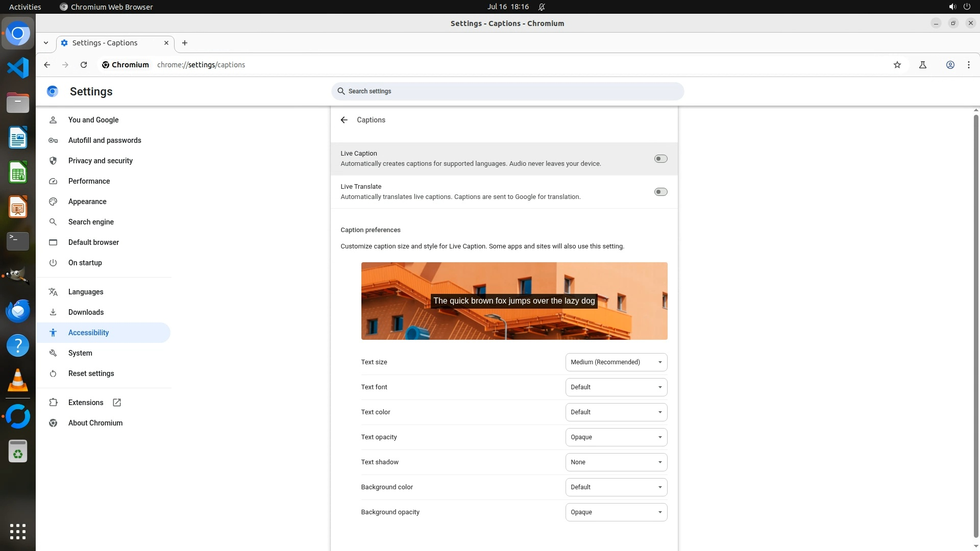The height and width of the screenshot is (551, 980).
Task: Click Reset settings in the sidebar
Action: point(91,373)
